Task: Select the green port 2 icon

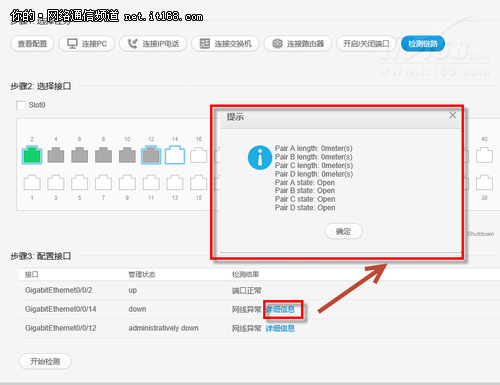Action: pyautogui.click(x=32, y=155)
